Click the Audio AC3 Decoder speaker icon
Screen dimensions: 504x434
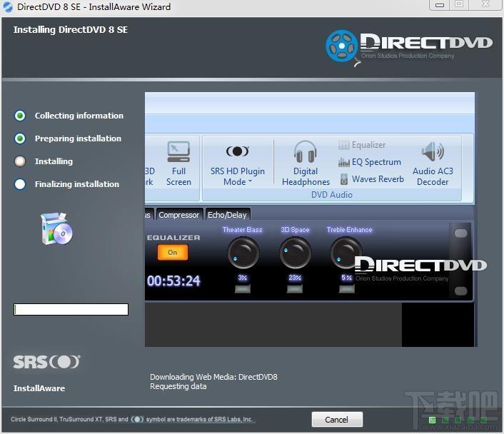pyautogui.click(x=433, y=151)
